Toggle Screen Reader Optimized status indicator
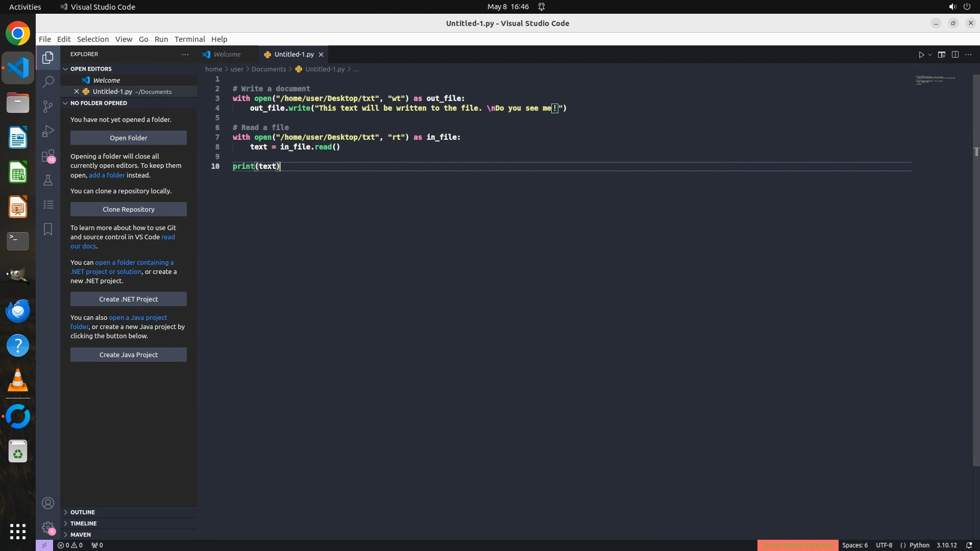This screenshot has height=551, width=980. click(797, 545)
